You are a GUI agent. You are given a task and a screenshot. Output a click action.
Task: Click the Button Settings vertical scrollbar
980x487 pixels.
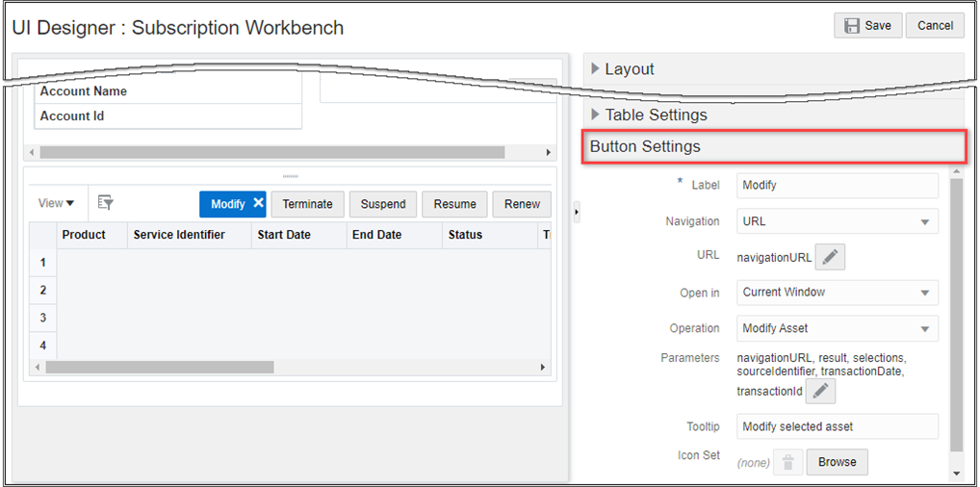[956, 315]
